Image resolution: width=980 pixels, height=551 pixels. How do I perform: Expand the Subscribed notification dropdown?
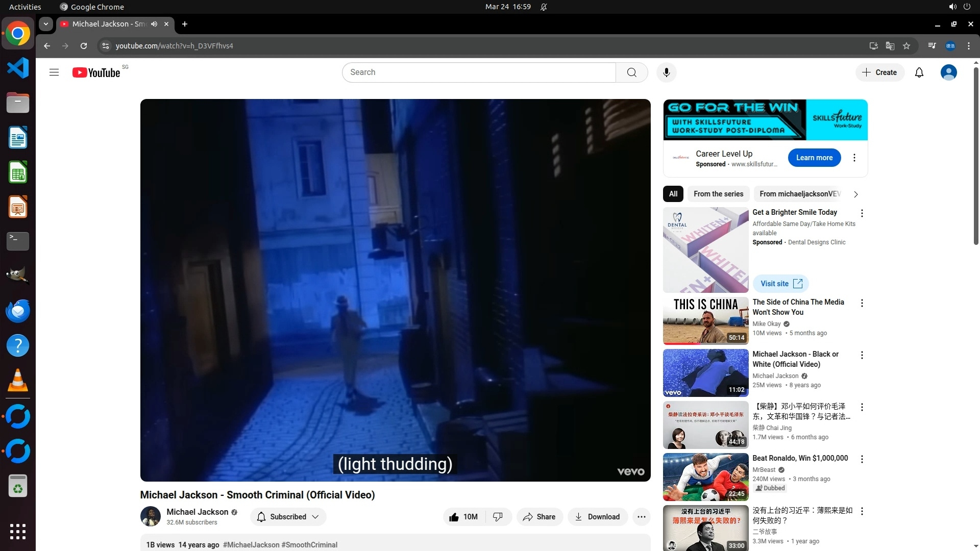point(288,517)
